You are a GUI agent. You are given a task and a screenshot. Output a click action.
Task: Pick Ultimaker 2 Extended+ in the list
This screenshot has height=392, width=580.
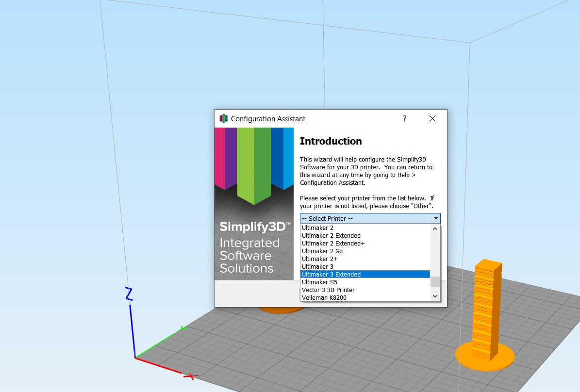365,244
